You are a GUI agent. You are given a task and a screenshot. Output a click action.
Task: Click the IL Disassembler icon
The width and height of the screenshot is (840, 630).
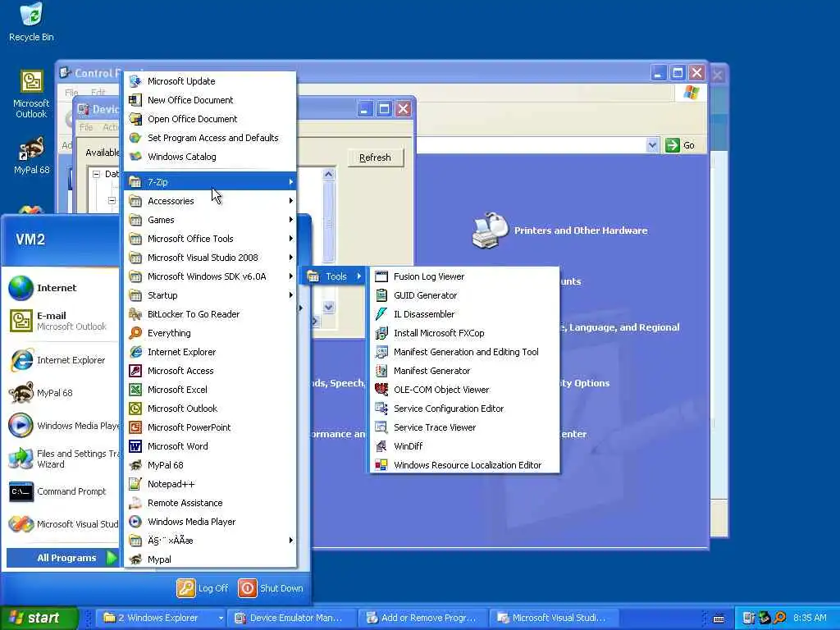[381, 314]
